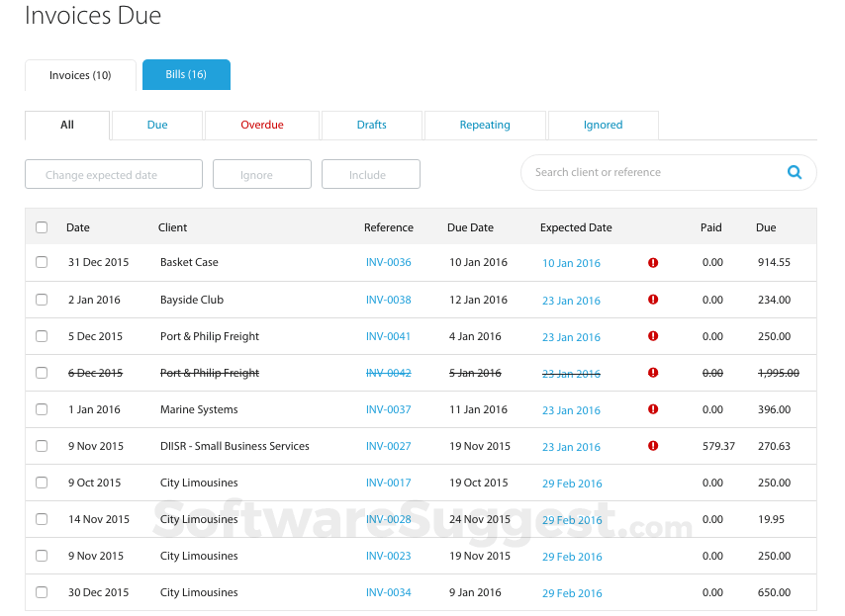845x616 pixels.
Task: Click the warning icon beside Bayside Club
Action: [653, 300]
